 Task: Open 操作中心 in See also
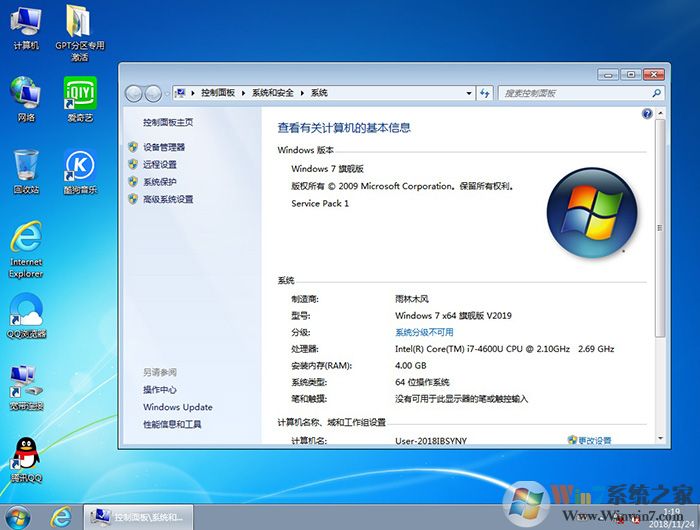[x=160, y=390]
